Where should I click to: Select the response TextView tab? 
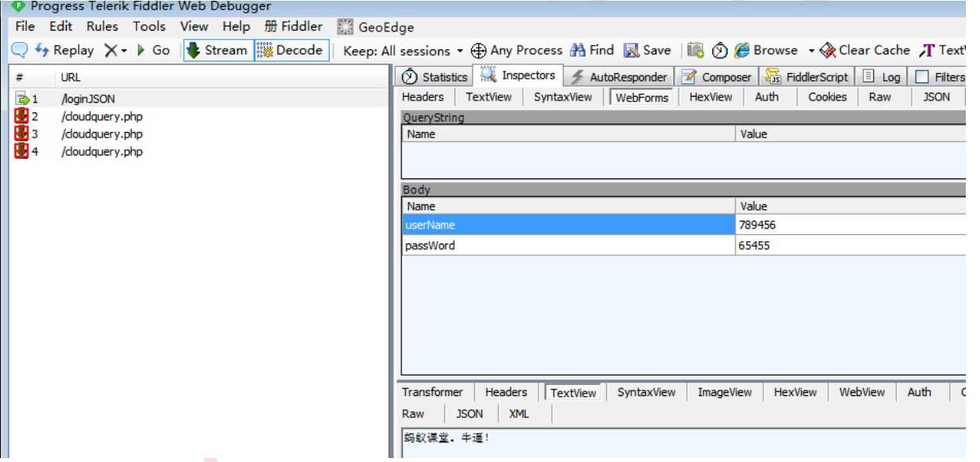point(572,393)
